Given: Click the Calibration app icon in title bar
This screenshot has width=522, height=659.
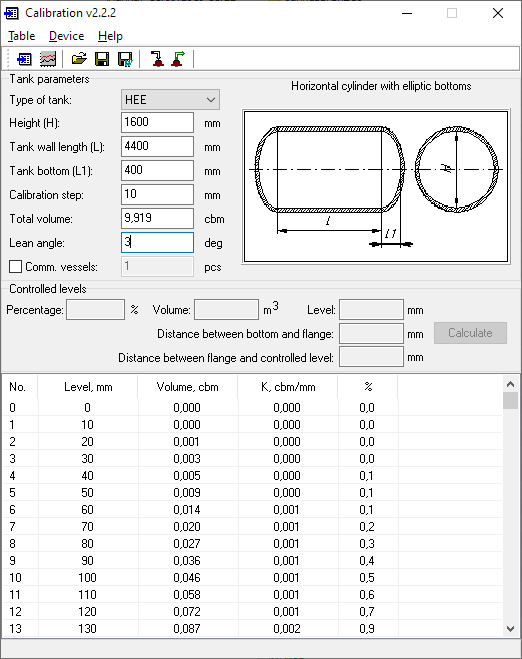Looking at the screenshot, I should [11, 13].
